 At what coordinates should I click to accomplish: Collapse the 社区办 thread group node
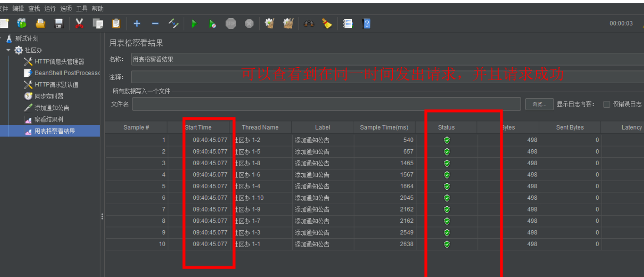point(8,50)
